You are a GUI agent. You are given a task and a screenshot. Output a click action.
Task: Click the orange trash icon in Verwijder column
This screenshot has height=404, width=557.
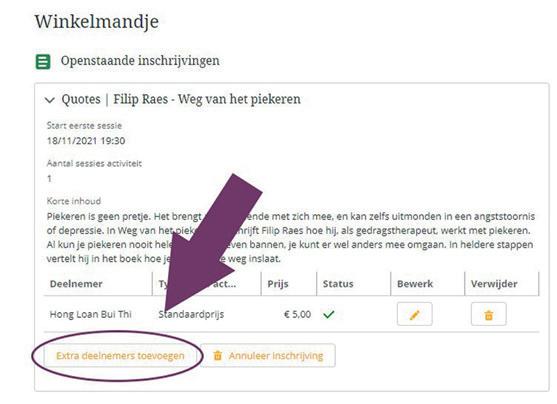point(488,314)
